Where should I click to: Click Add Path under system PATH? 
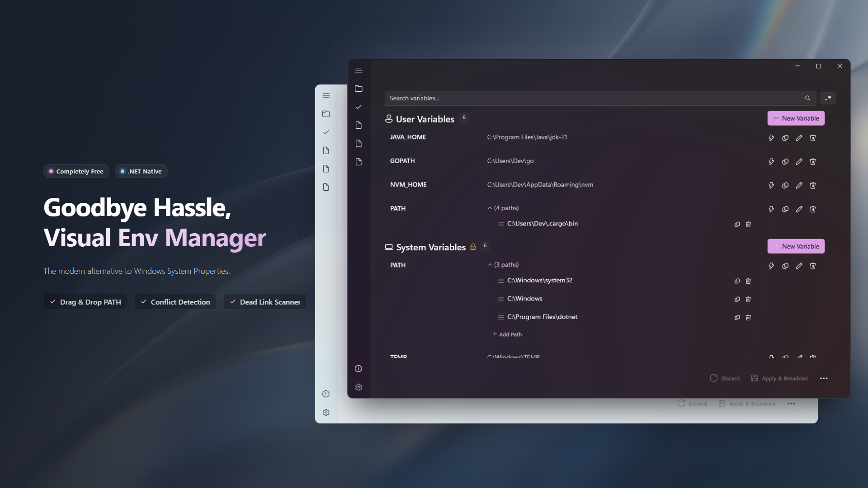coord(507,334)
